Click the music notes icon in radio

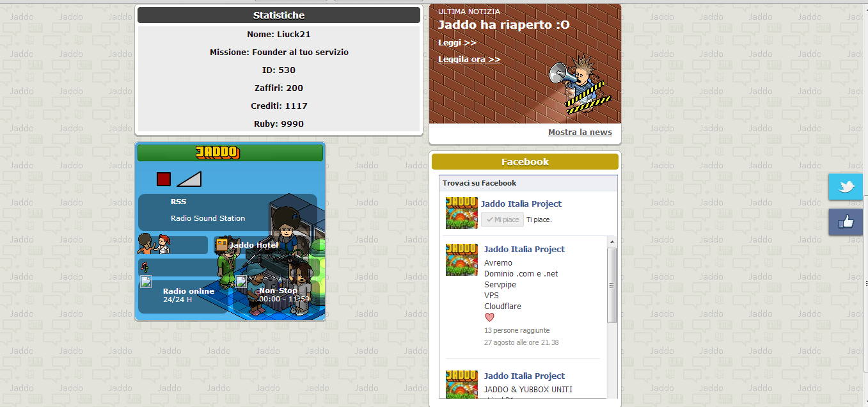[x=145, y=266]
